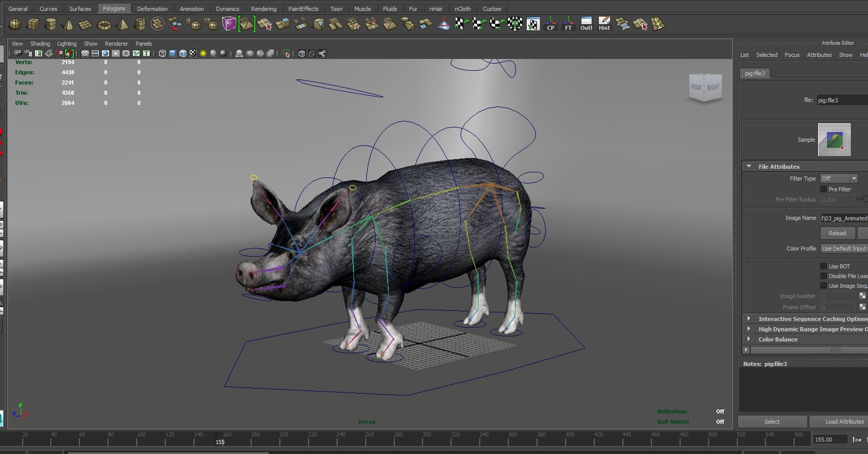Click the Select button

772,421
